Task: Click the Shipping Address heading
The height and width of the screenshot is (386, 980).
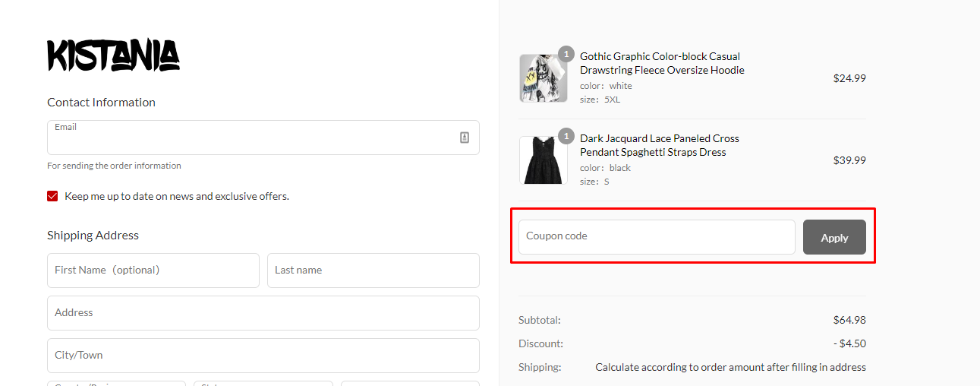Action: 93,236
